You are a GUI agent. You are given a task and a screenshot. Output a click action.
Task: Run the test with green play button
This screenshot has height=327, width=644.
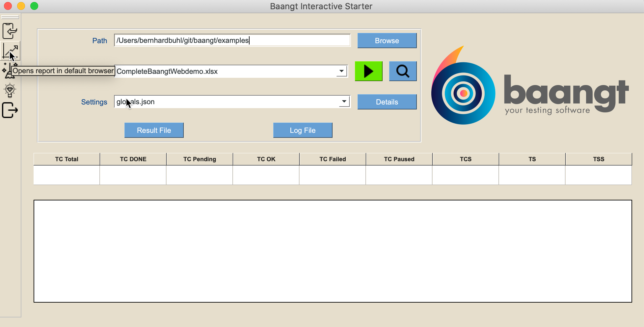pos(368,71)
